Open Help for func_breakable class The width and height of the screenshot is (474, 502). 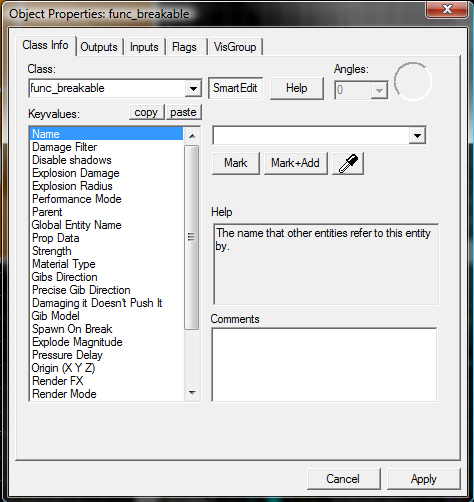[297, 88]
